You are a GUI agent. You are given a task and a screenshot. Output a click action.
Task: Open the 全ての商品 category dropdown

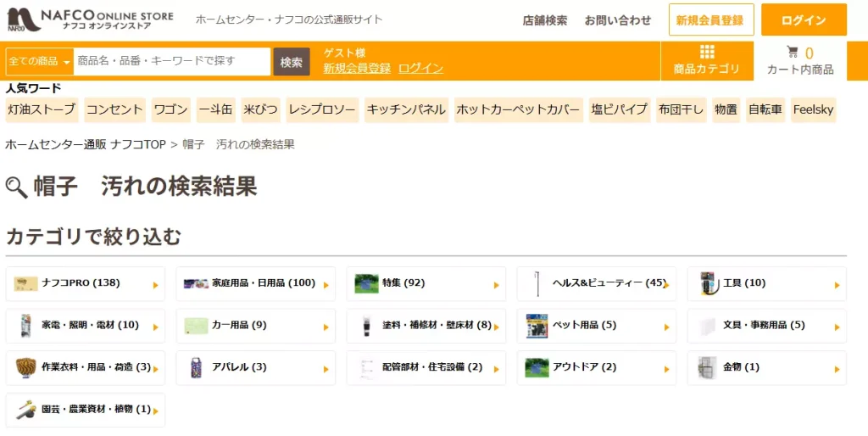click(x=39, y=62)
